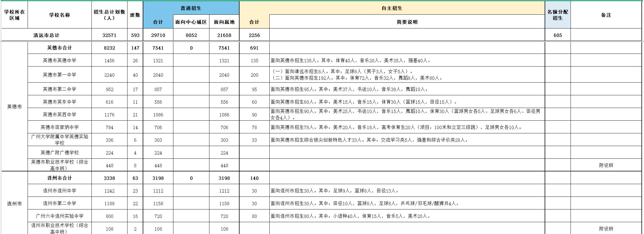Select the 连州市连州中学 school name
This screenshot has height=234, width=644.
(x=60, y=191)
